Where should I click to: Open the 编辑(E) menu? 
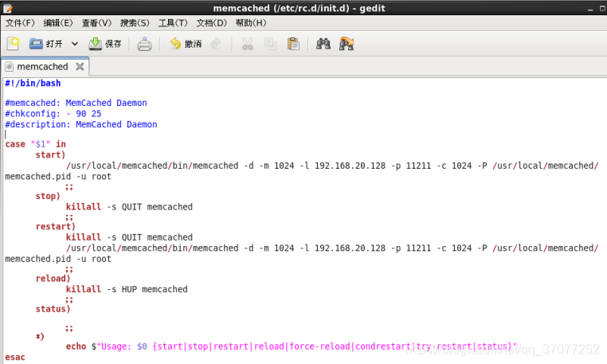(58, 23)
